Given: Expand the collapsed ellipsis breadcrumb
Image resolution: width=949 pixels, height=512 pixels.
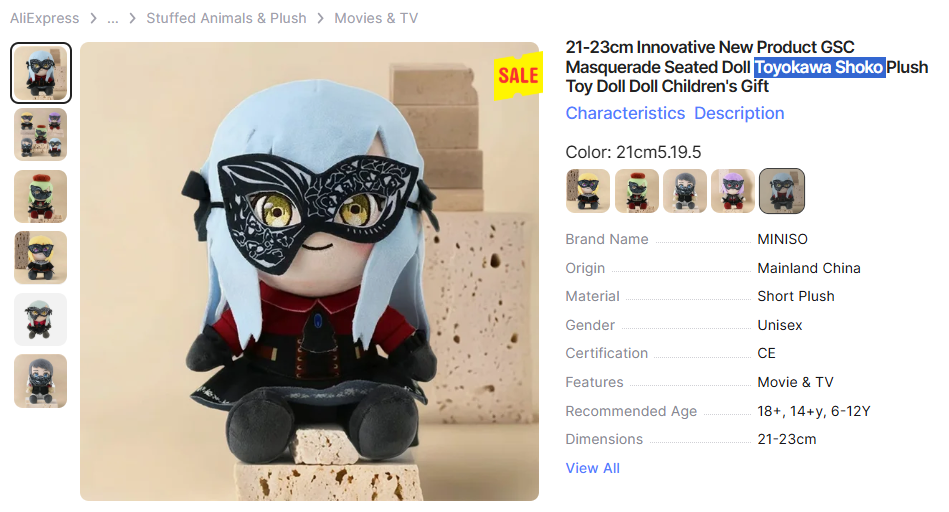Looking at the screenshot, I should pos(113,18).
